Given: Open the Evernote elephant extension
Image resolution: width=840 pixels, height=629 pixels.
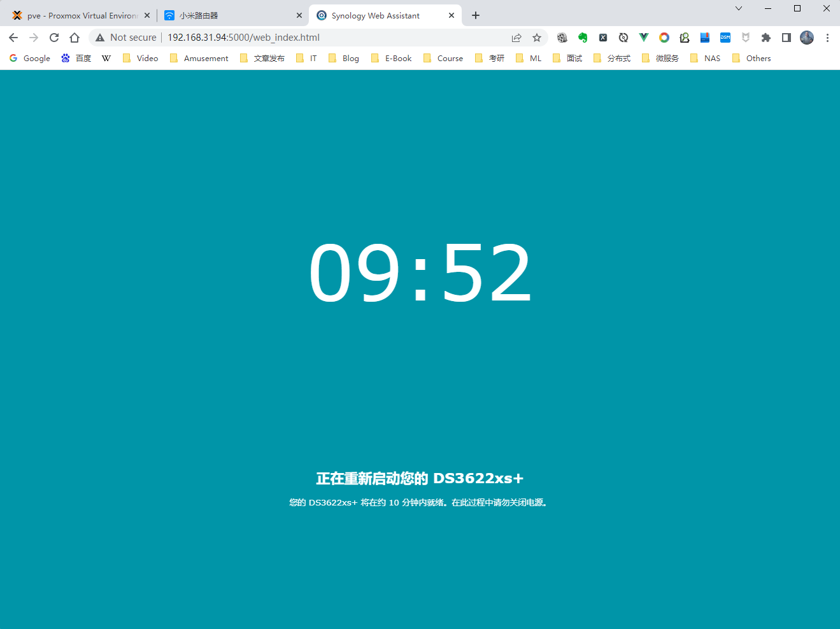Looking at the screenshot, I should pyautogui.click(x=582, y=38).
